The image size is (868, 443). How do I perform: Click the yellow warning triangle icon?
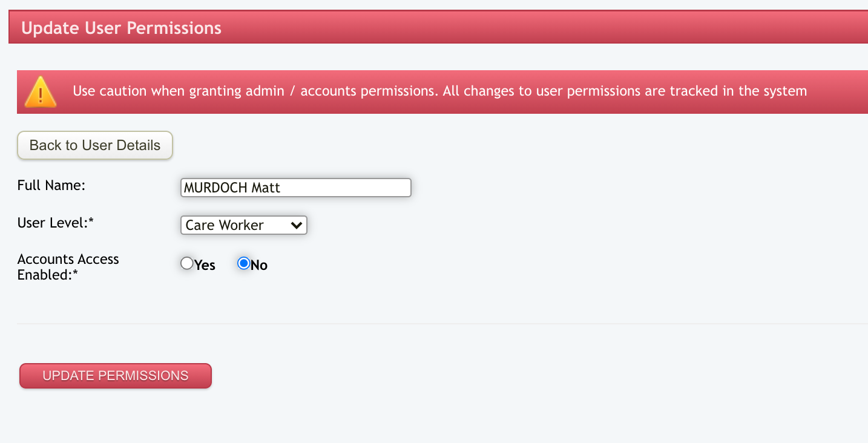41,93
